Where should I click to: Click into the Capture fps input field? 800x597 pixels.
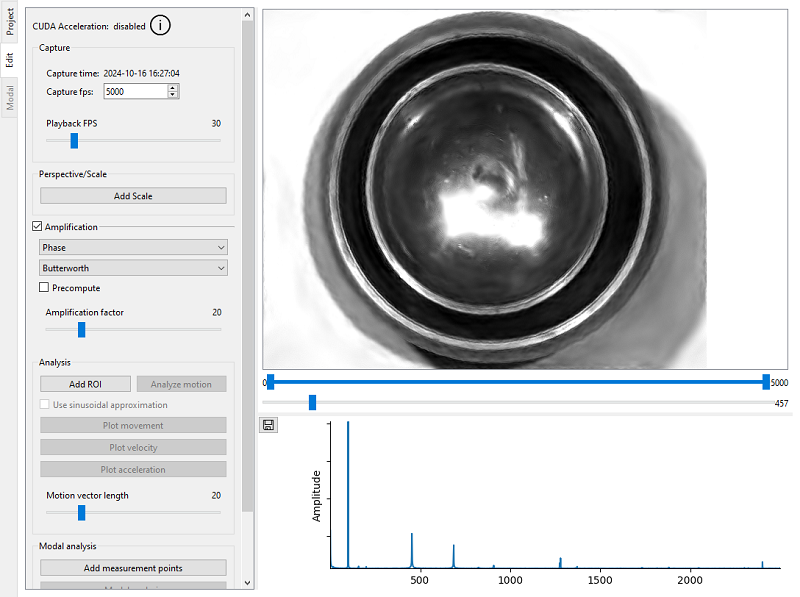(x=136, y=91)
